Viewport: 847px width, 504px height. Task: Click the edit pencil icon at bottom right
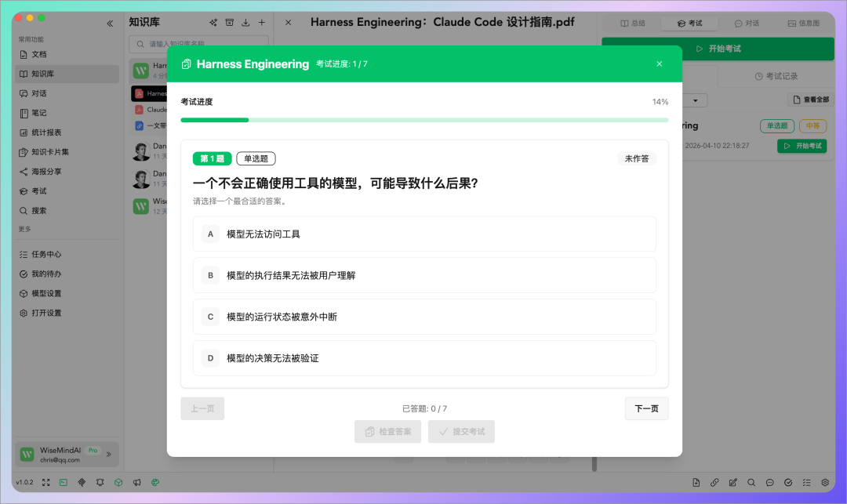click(x=733, y=483)
